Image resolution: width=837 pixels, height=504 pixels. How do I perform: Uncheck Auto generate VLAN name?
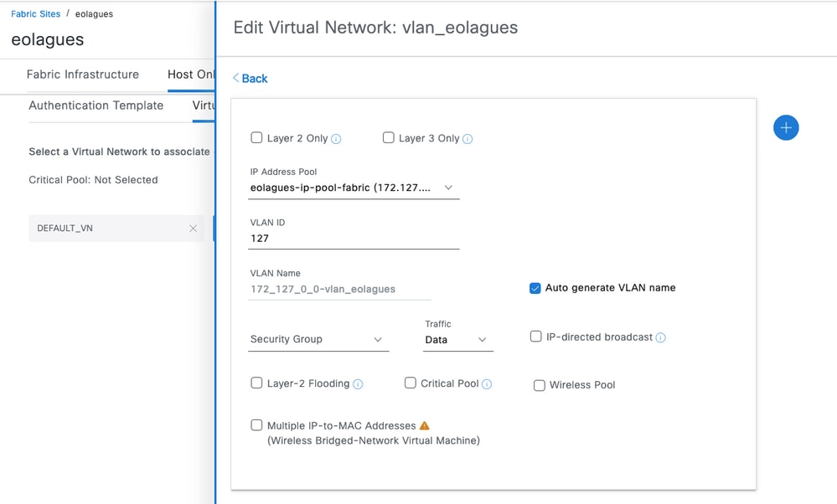coord(535,288)
